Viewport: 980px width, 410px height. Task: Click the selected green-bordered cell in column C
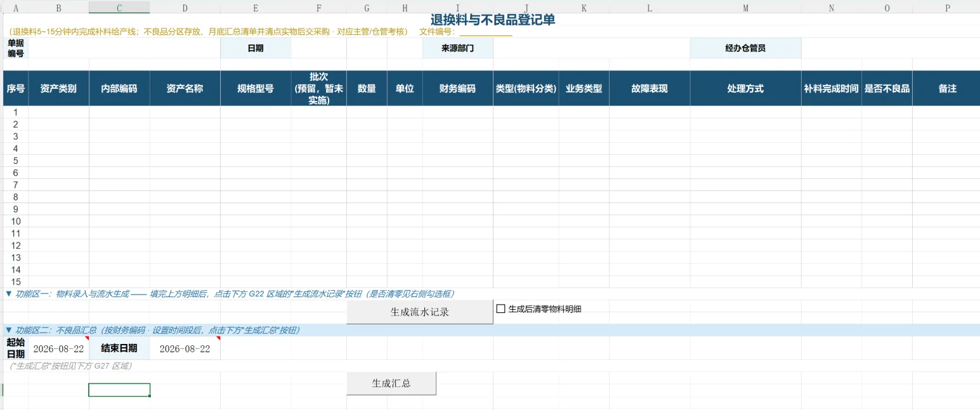click(x=119, y=390)
